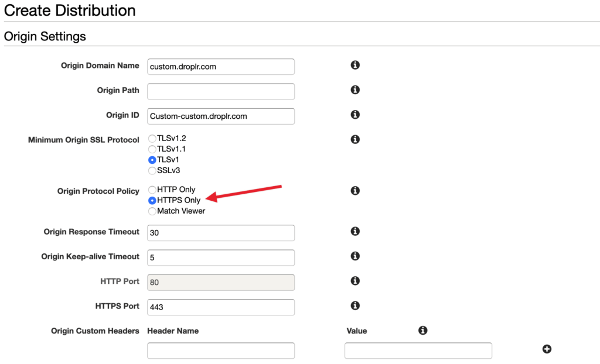Click info icon for Origin Keep-alive Timeout

pyautogui.click(x=355, y=256)
